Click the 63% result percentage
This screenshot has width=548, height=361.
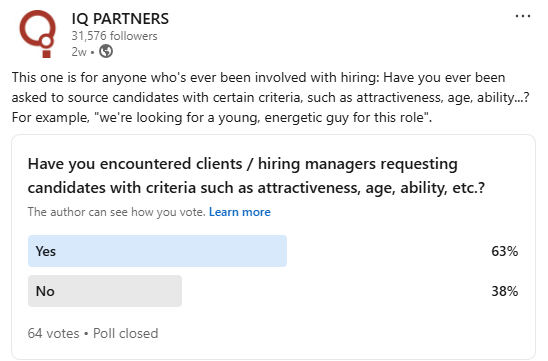504,251
